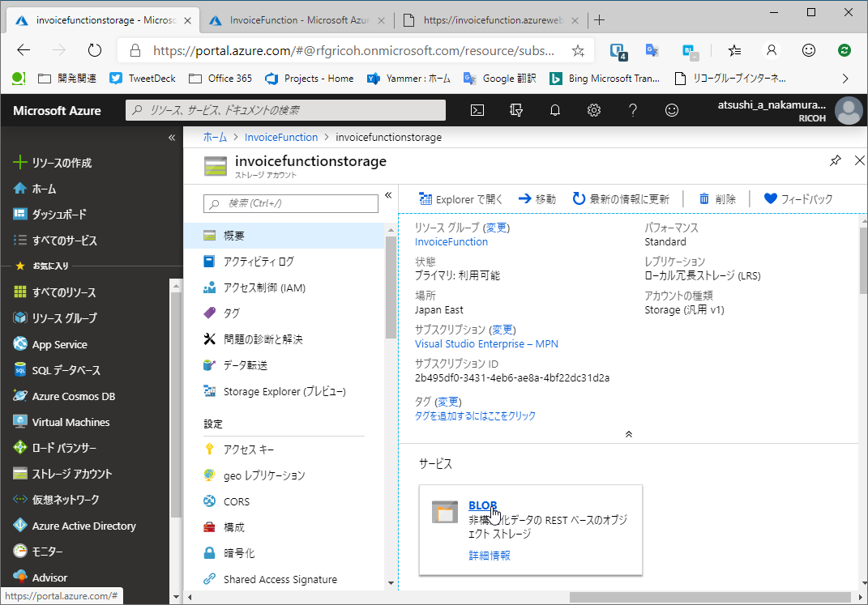Click フィードバック toolbar button
This screenshot has width=868, height=605.
tap(798, 199)
